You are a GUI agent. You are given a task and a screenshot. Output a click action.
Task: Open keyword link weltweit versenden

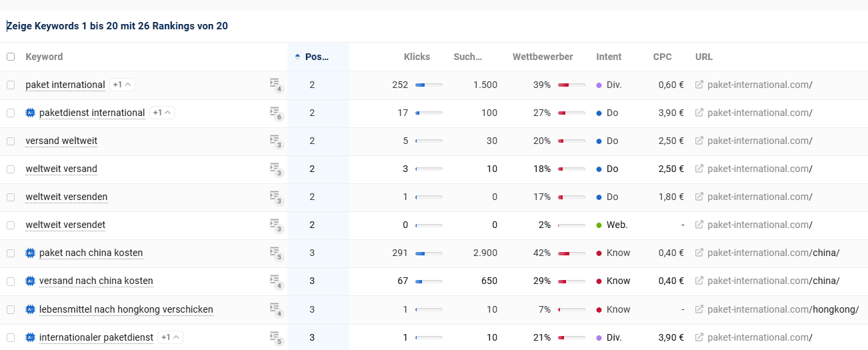pos(67,197)
